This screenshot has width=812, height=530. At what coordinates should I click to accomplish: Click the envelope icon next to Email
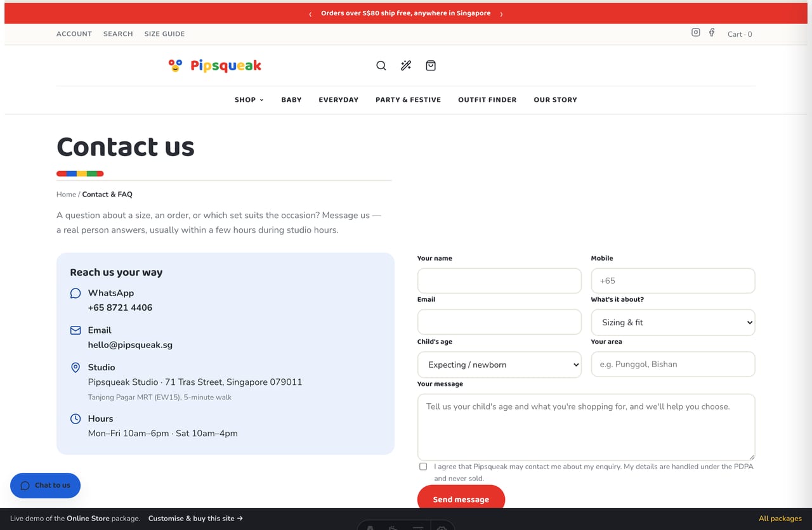(x=75, y=330)
